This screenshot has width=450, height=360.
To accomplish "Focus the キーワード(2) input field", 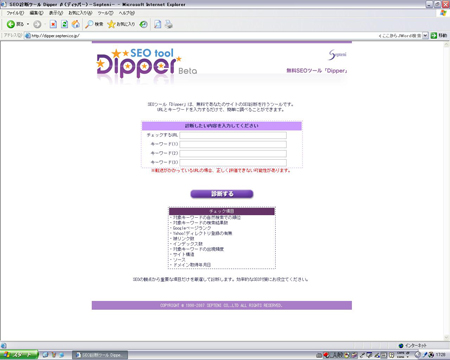I will pos(233,153).
